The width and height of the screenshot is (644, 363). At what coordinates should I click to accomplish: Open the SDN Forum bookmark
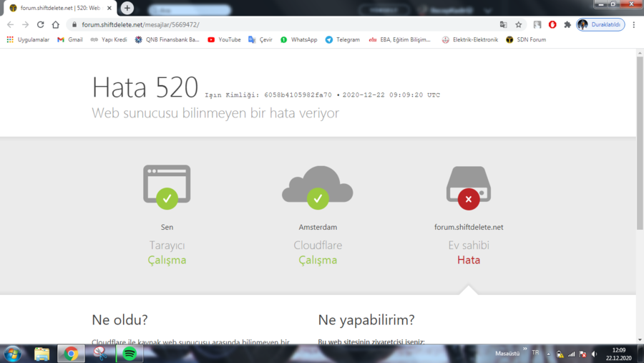point(526,39)
